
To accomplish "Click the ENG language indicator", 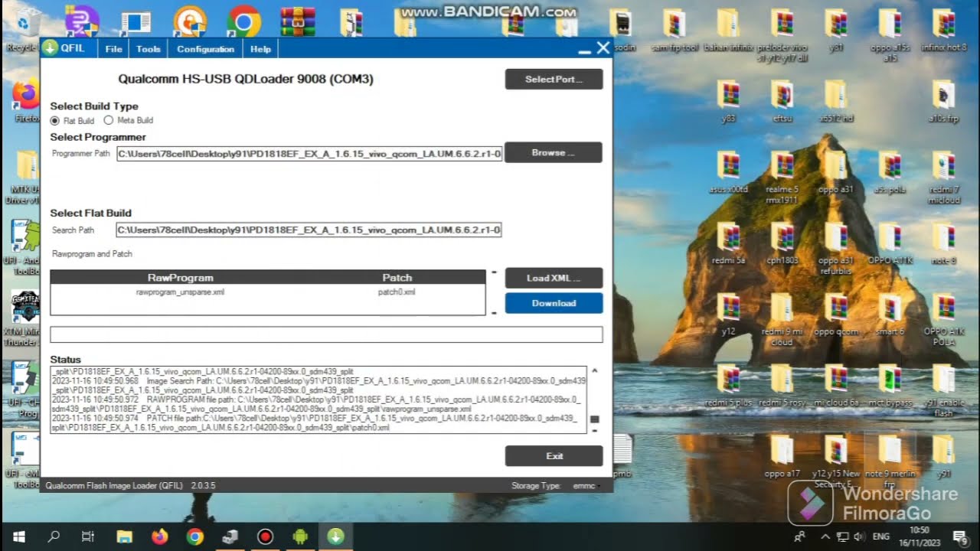I will (x=881, y=536).
